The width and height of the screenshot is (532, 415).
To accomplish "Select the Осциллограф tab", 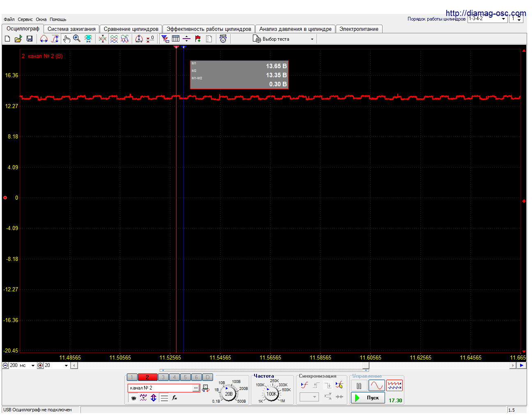I will point(23,28).
